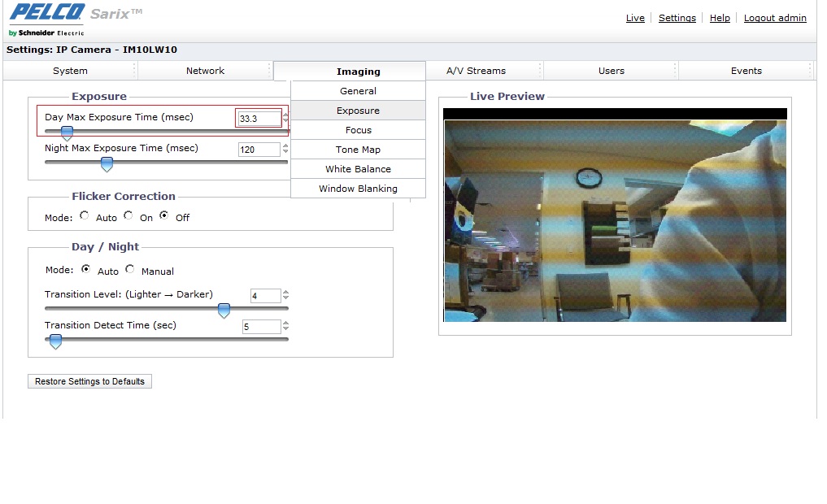Set Flicker Correction mode to Auto
827x504 pixels.
coord(84,215)
